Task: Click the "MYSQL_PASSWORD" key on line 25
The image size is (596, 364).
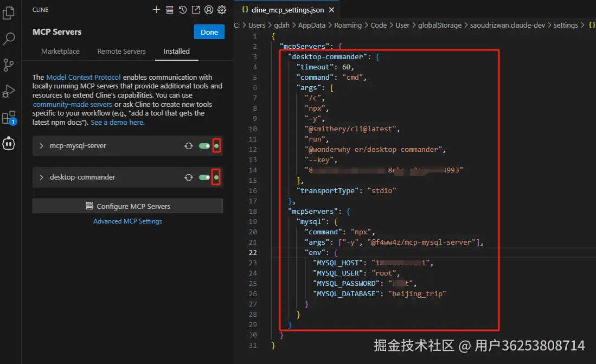Action: [x=347, y=283]
